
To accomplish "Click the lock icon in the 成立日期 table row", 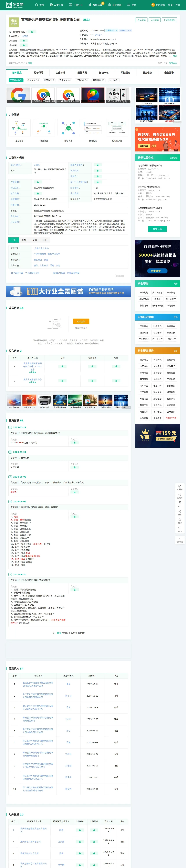I will point(38,193).
